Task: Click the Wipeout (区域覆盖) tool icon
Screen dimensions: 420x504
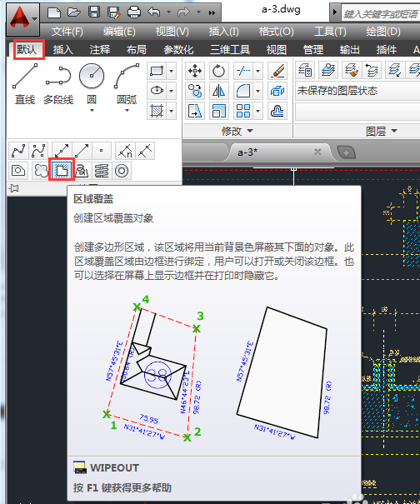Action: [62, 170]
